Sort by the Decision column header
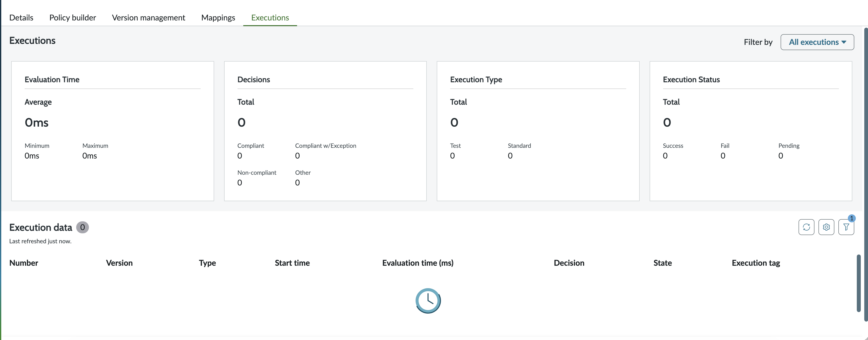 pyautogui.click(x=569, y=263)
